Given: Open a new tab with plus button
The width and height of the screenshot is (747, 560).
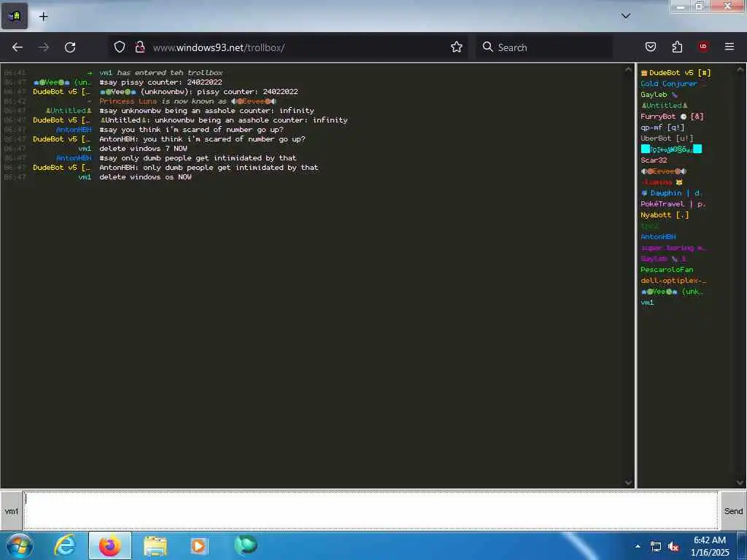Looking at the screenshot, I should point(43,17).
